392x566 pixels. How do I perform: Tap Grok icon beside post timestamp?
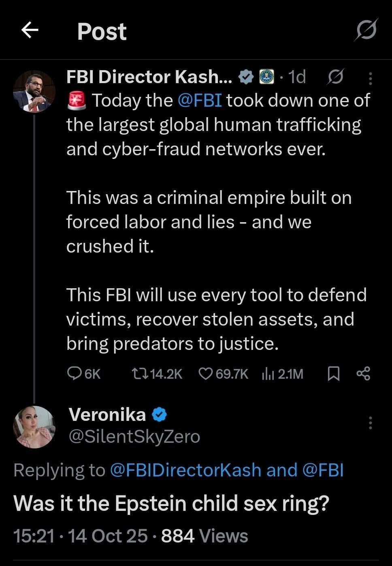(335, 76)
